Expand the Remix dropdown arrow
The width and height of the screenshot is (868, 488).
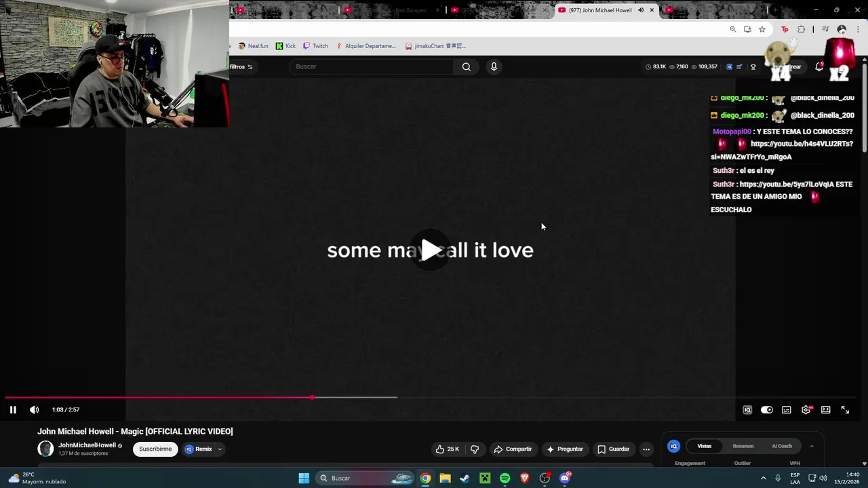click(220, 449)
